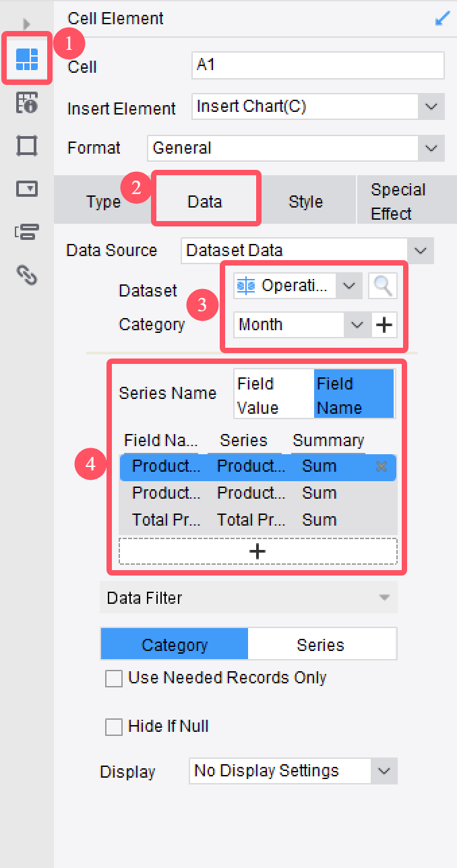Switch to the Style tab
This screenshot has height=868, width=457.
[305, 201]
